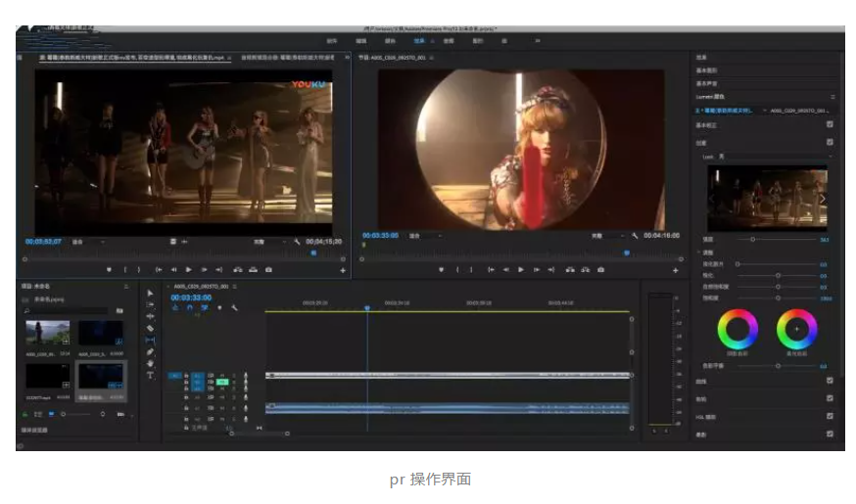Screen dimensions: 856x504
Task: Click the saturation slider handle
Action: point(778,298)
